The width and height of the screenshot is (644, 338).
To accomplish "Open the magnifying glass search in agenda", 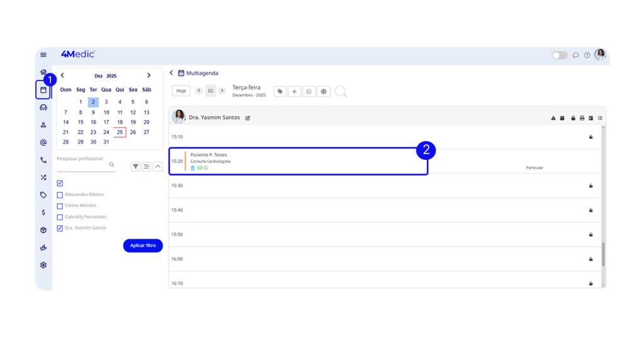I will 340,92.
